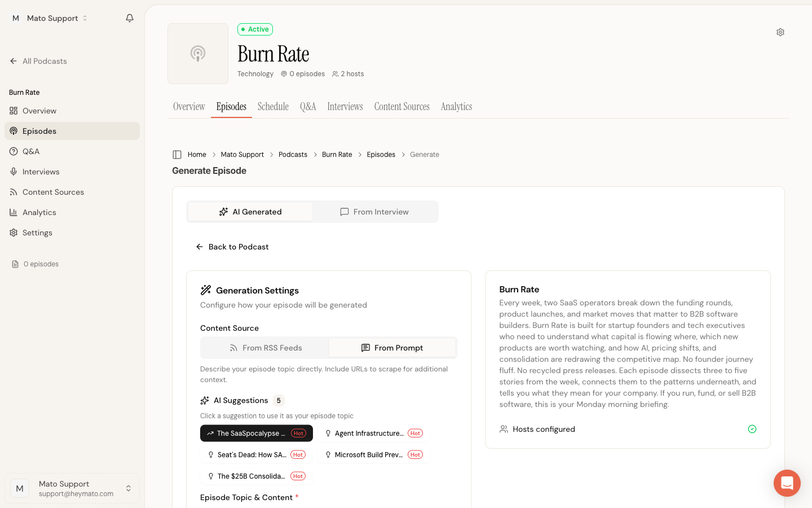Click the sidebar Settings gear icon

tap(14, 233)
